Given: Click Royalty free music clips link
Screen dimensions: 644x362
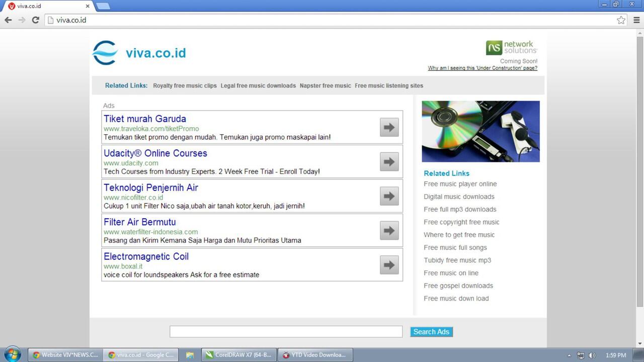Looking at the screenshot, I should tap(185, 85).
